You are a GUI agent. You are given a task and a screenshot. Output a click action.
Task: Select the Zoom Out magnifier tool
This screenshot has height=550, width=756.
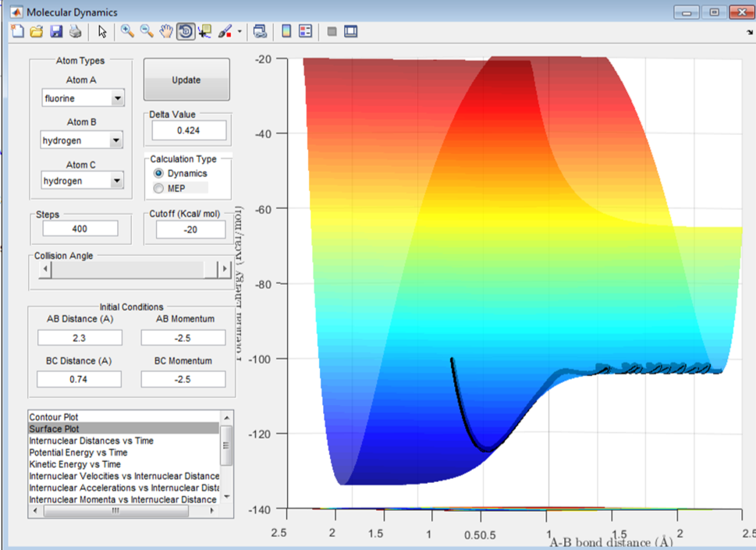point(147,32)
